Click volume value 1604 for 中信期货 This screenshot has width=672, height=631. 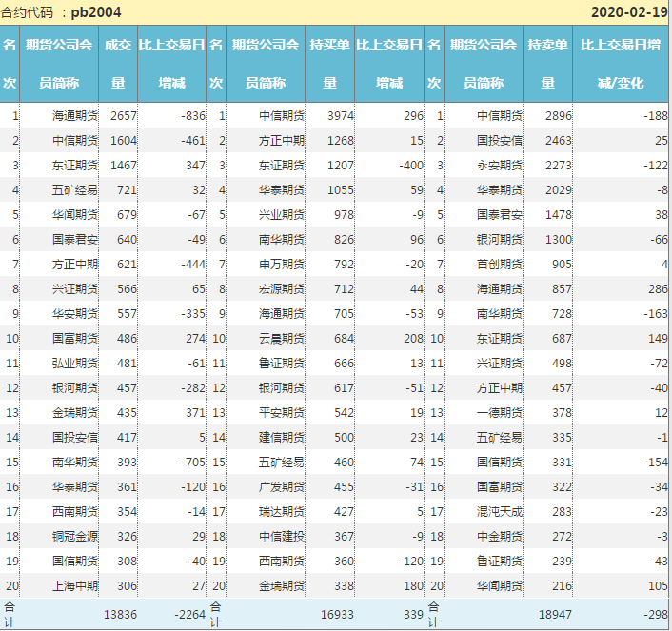coord(124,141)
